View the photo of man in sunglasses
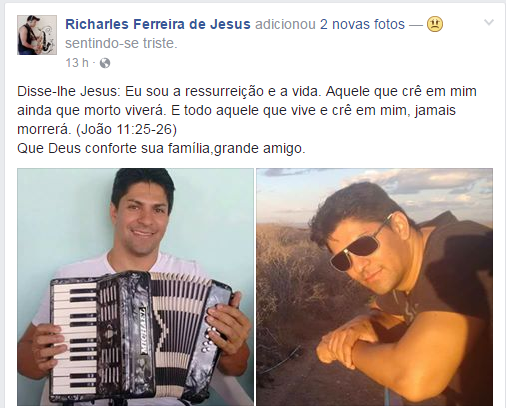This screenshot has height=408, width=506. (x=374, y=287)
